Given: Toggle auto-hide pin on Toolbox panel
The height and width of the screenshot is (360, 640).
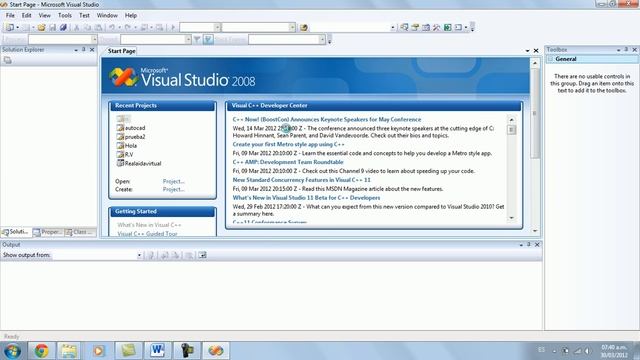Looking at the screenshot, I should pos(626,49).
